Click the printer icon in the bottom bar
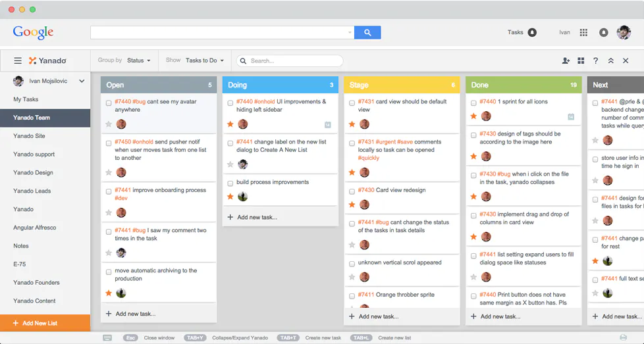Screen dimensions: 644x344 (x=623, y=337)
